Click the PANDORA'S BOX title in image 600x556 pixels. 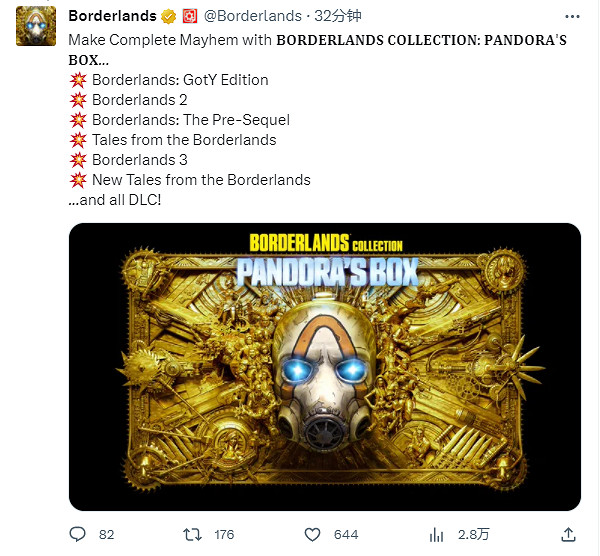tap(328, 272)
